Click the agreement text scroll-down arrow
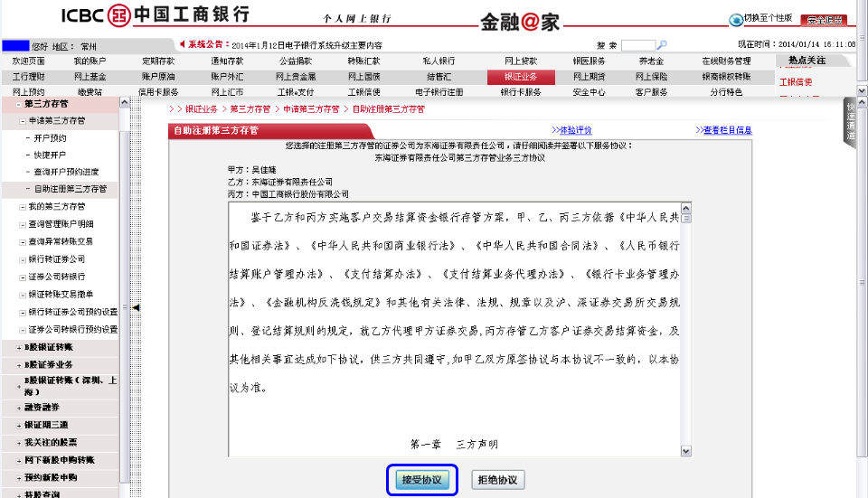This screenshot has height=498, width=868. (686, 451)
